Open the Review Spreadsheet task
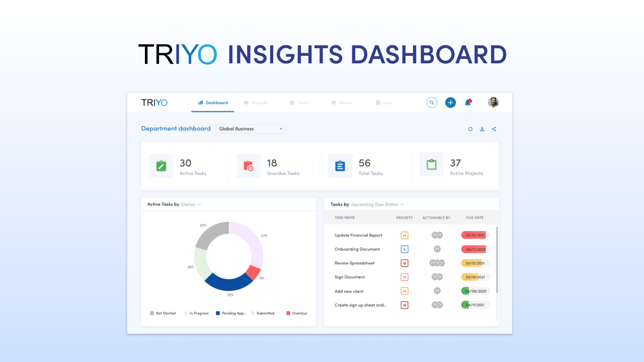The width and height of the screenshot is (644, 362). tap(355, 263)
